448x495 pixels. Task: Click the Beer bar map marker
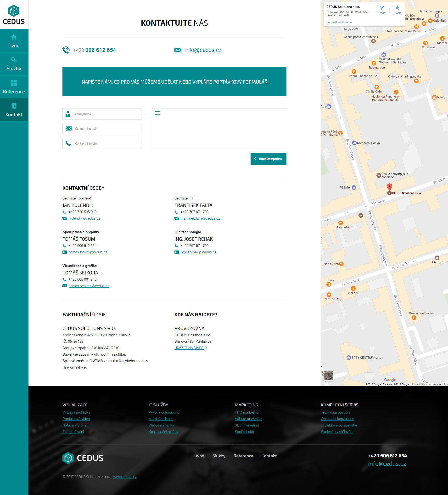pos(353,289)
